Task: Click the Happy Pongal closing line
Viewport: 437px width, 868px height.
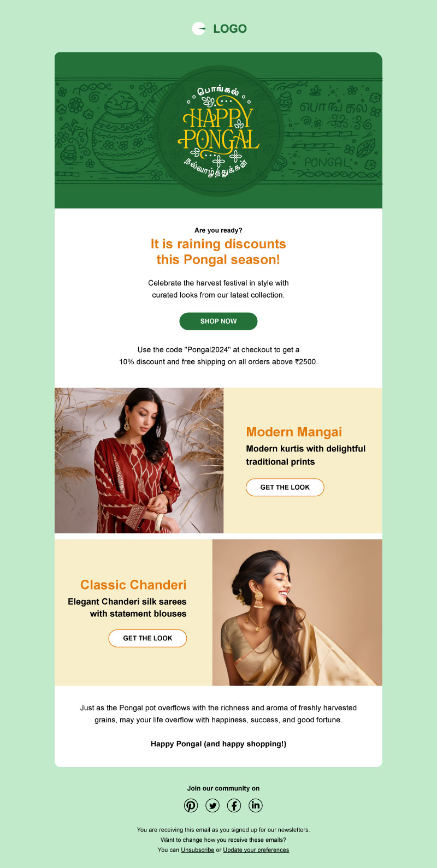Action: 218,744
